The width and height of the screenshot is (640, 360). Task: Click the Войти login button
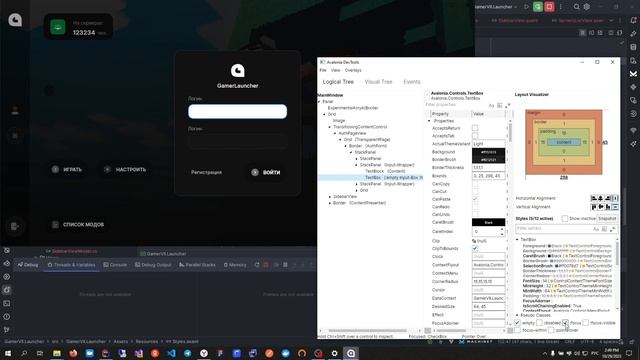click(266, 173)
